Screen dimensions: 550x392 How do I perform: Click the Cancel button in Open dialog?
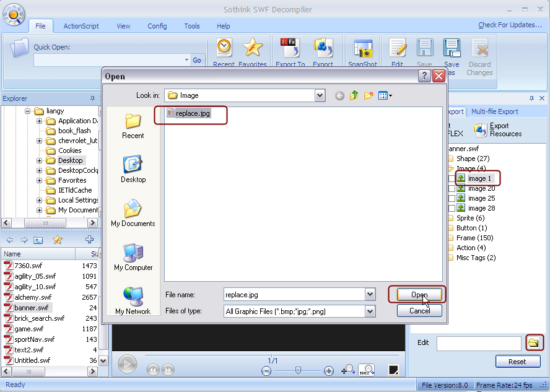419,311
